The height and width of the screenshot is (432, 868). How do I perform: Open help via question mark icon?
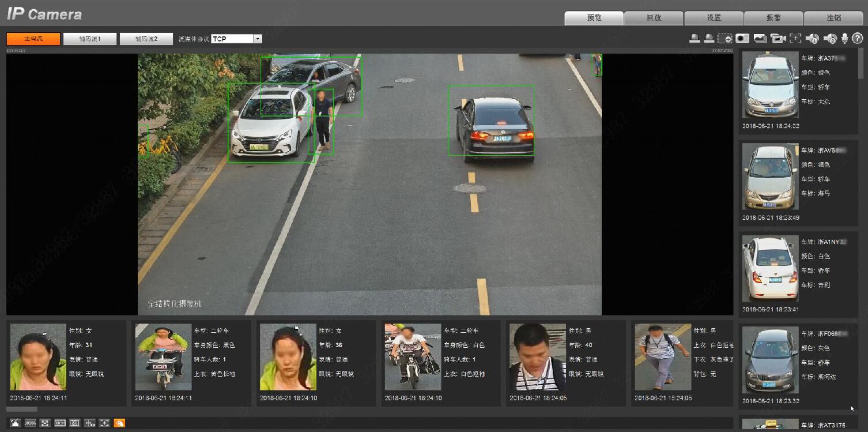click(857, 39)
